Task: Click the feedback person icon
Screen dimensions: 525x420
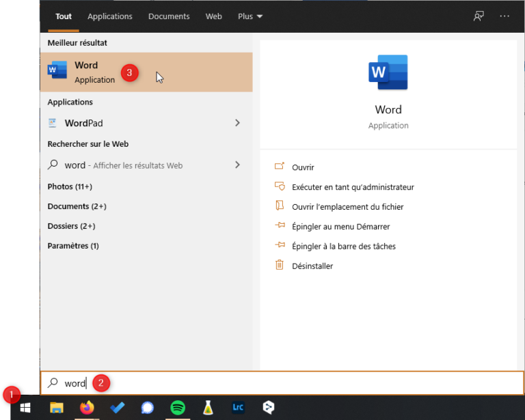Action: (x=479, y=16)
